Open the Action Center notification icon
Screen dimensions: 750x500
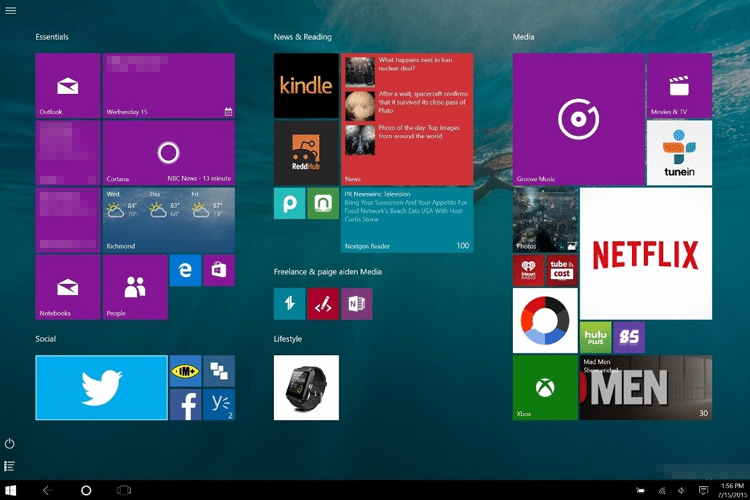coord(703,490)
